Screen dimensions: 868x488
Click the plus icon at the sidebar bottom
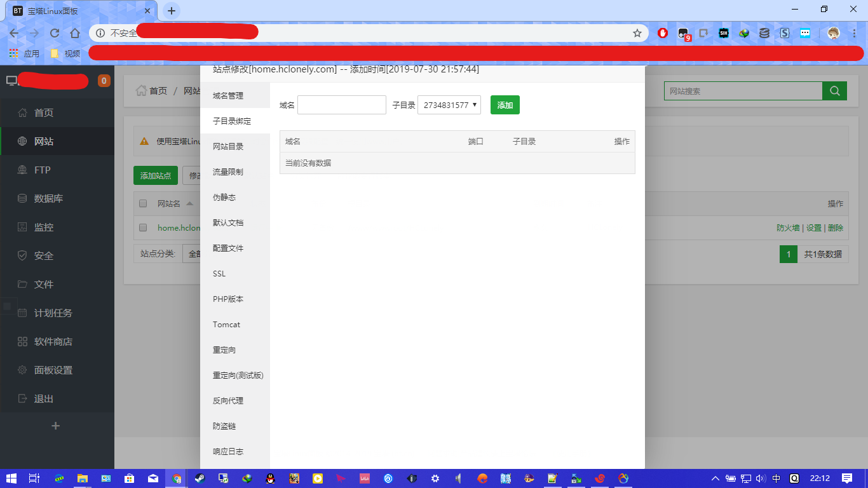55,426
